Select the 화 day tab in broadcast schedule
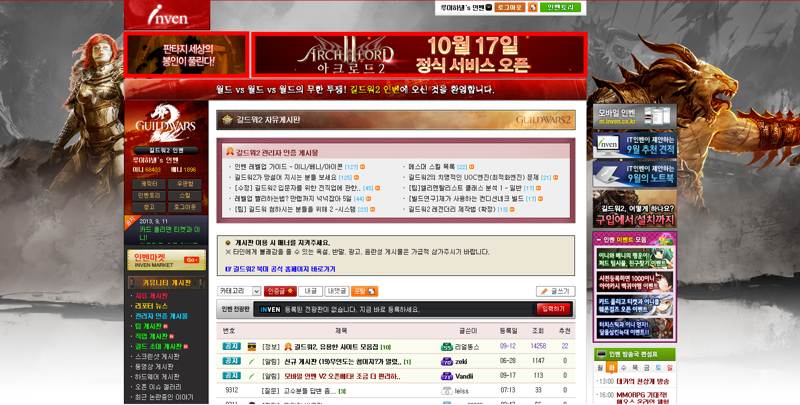 [x=611, y=368]
